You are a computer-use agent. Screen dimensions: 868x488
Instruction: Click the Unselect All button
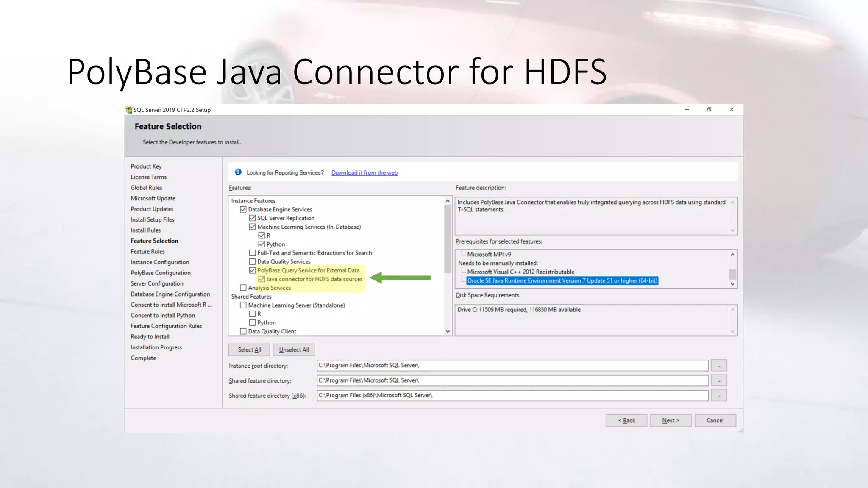(294, 349)
